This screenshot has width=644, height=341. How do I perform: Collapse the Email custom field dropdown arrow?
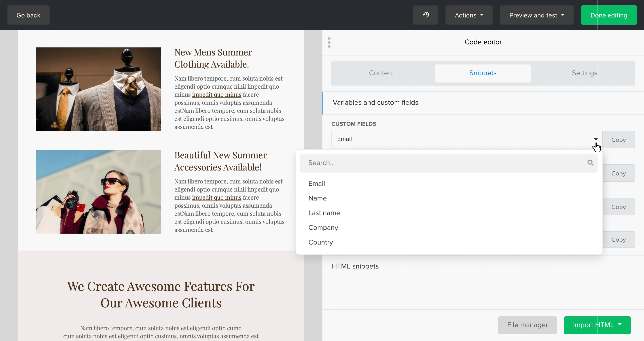tap(596, 139)
